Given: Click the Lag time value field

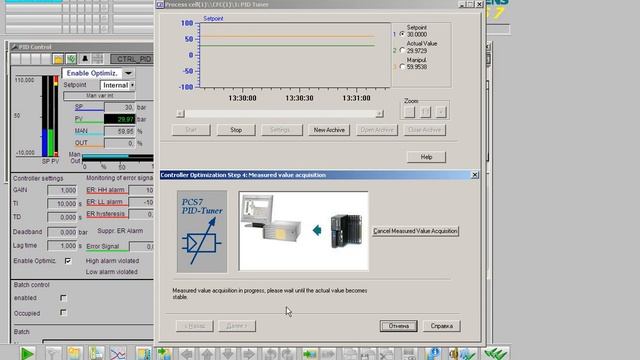Looking at the screenshot, I should tap(62, 246).
